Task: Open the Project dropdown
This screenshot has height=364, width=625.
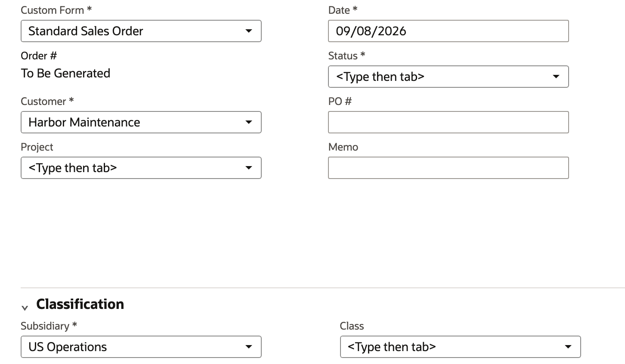Action: (x=141, y=168)
